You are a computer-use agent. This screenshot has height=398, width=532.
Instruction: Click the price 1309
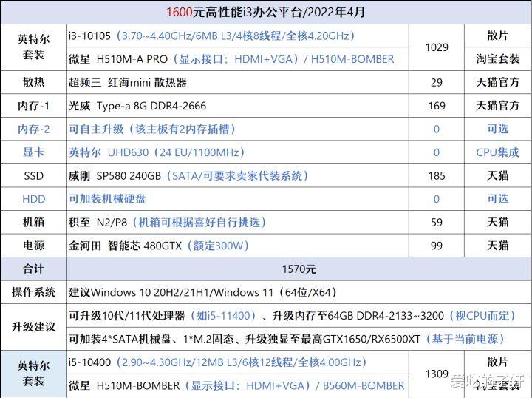[437, 374]
